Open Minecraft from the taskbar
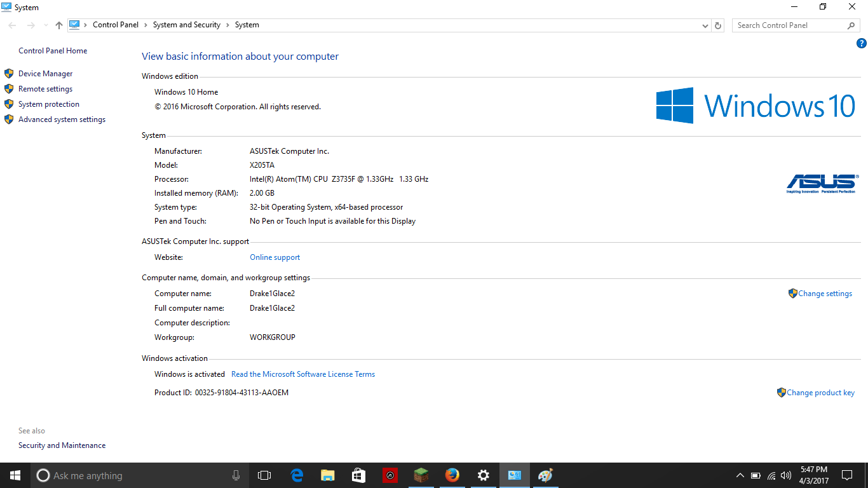The width and height of the screenshot is (868, 488). tap(421, 475)
